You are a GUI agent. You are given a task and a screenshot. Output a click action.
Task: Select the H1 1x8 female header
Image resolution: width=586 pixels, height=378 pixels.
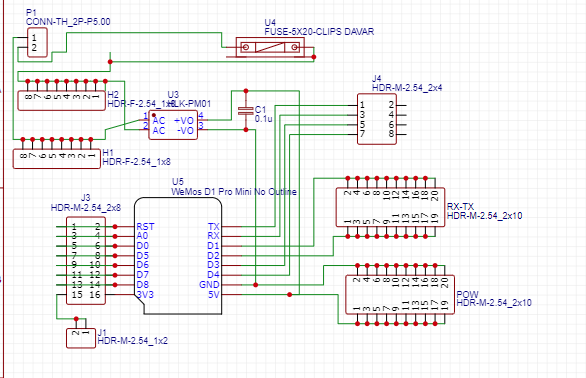pyautogui.click(x=57, y=159)
